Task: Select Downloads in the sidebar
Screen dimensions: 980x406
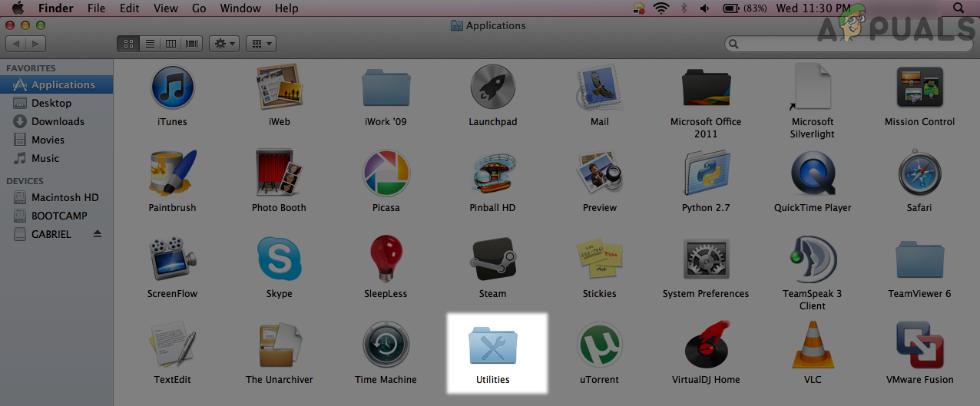Action: (57, 121)
